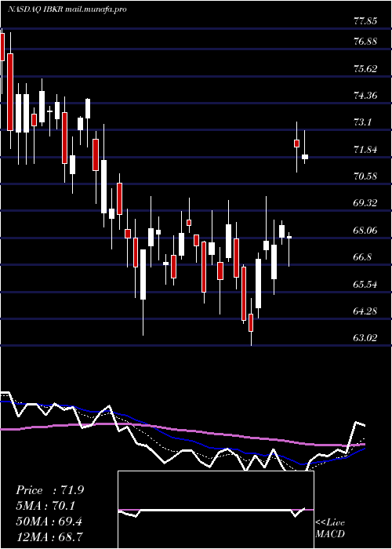This screenshot has height=549, width=392.
Task: Click the '12MA : 68.7' readout
Action: pyautogui.click(x=49, y=536)
